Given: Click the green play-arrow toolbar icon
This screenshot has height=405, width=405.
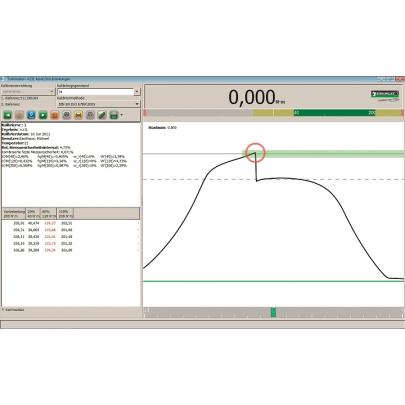Looking at the screenshot, I should click(43, 115).
